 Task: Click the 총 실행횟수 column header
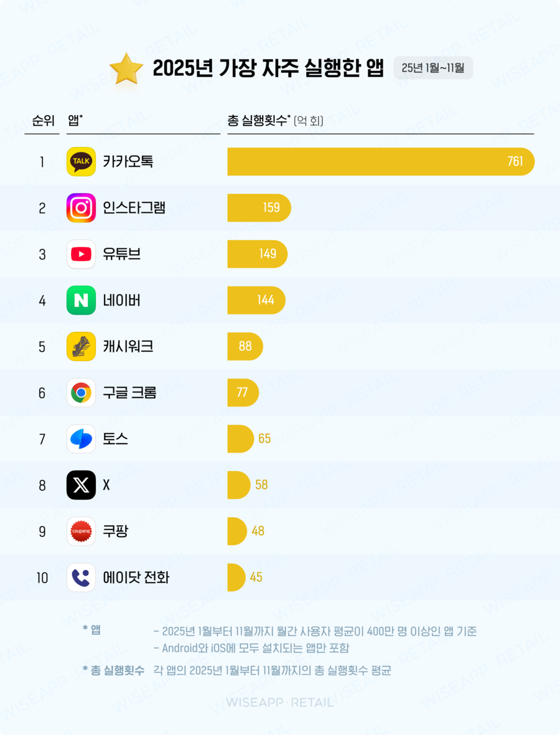pyautogui.click(x=275, y=121)
